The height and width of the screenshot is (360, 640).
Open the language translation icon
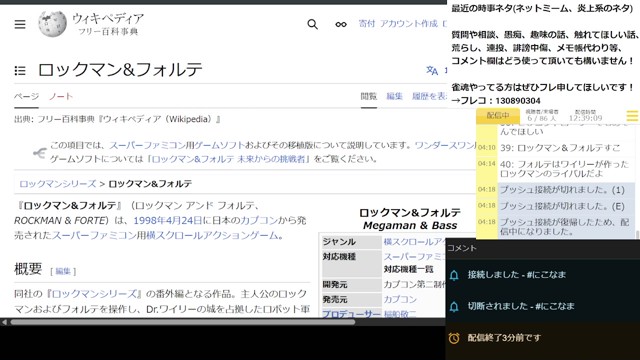coord(432,70)
